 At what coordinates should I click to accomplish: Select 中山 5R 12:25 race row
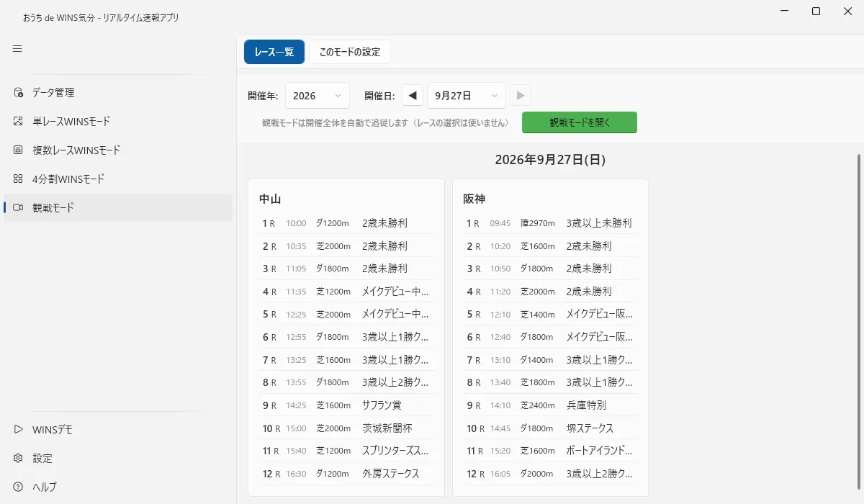click(346, 314)
